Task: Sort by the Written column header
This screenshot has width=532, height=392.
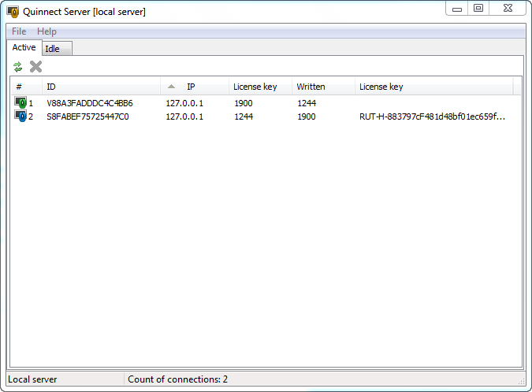Action: (323, 87)
